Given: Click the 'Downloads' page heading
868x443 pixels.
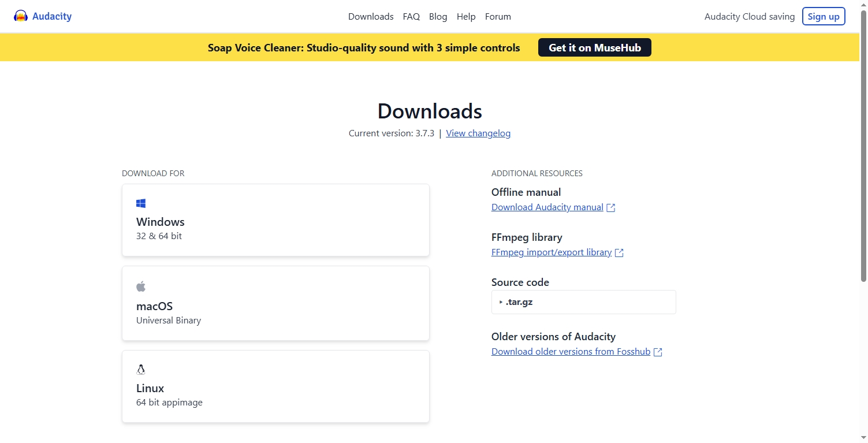Looking at the screenshot, I should [x=430, y=111].
